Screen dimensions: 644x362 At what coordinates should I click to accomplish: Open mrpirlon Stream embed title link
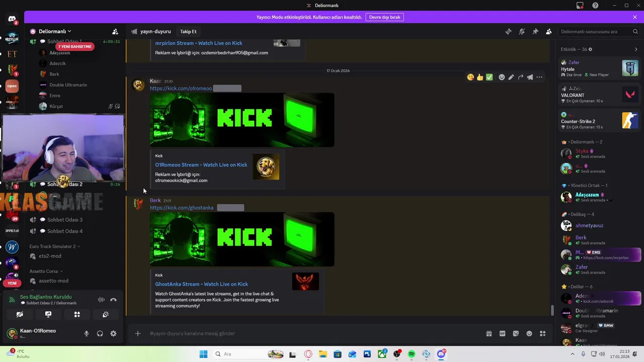point(198,43)
